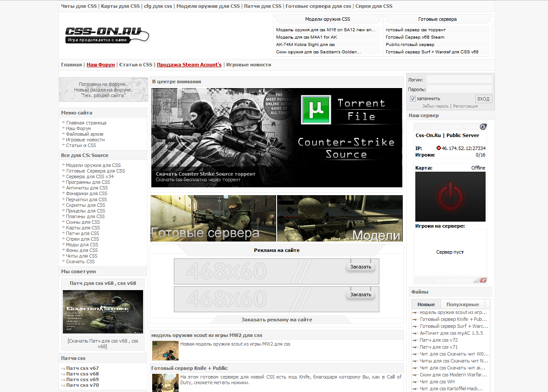Open files entry 'АнТичит для css myAC 1.5.5'

451,333
